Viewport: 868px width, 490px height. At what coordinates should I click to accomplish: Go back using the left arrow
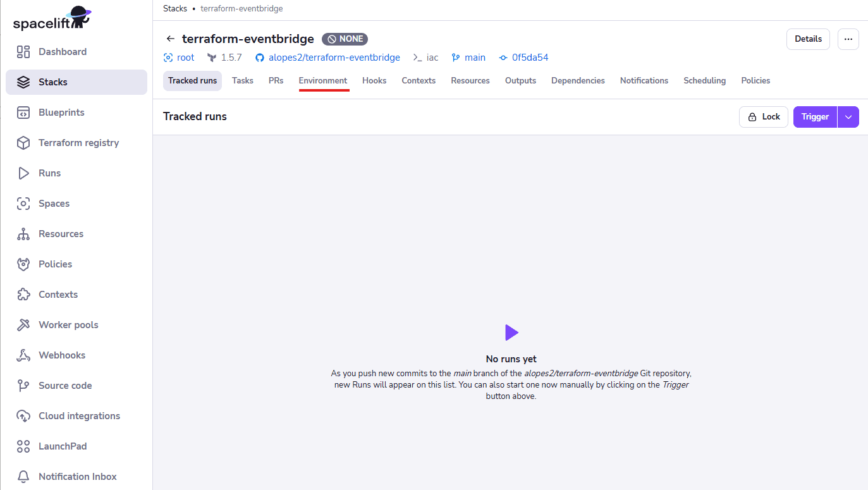pos(170,39)
